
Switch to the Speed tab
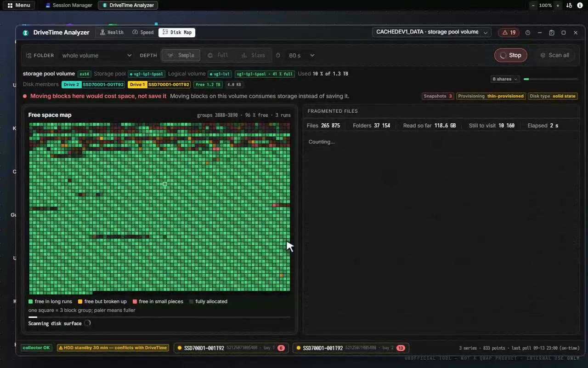coord(143,33)
